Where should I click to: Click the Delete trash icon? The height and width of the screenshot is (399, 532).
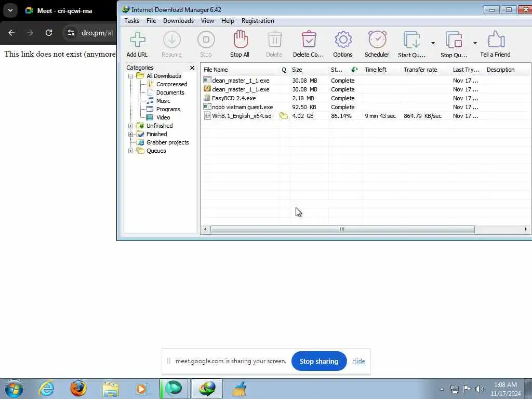click(274, 39)
